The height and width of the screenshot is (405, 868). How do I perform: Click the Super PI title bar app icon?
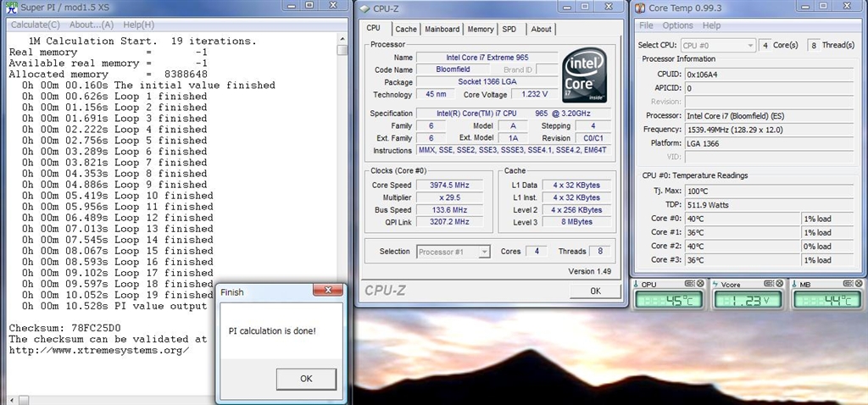point(11,8)
